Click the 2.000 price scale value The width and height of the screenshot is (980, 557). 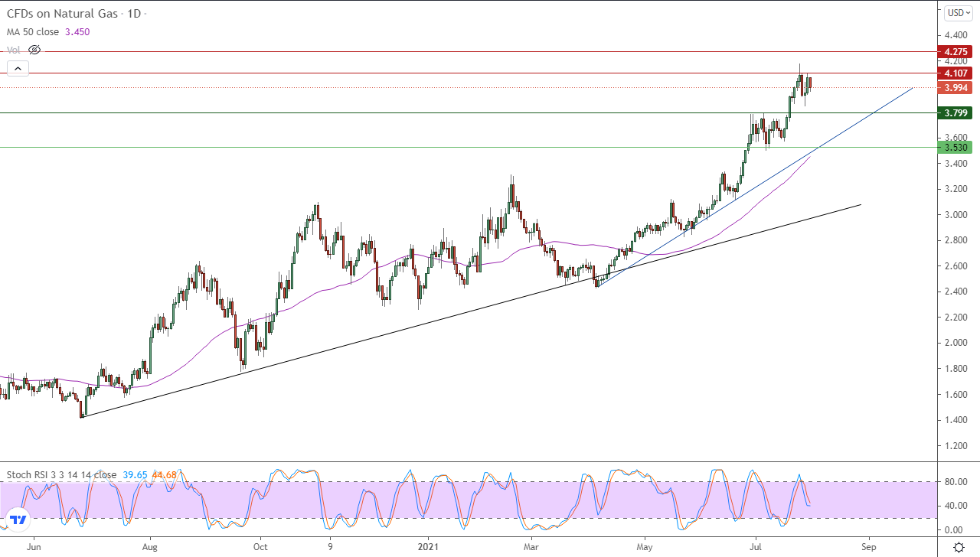pos(956,343)
